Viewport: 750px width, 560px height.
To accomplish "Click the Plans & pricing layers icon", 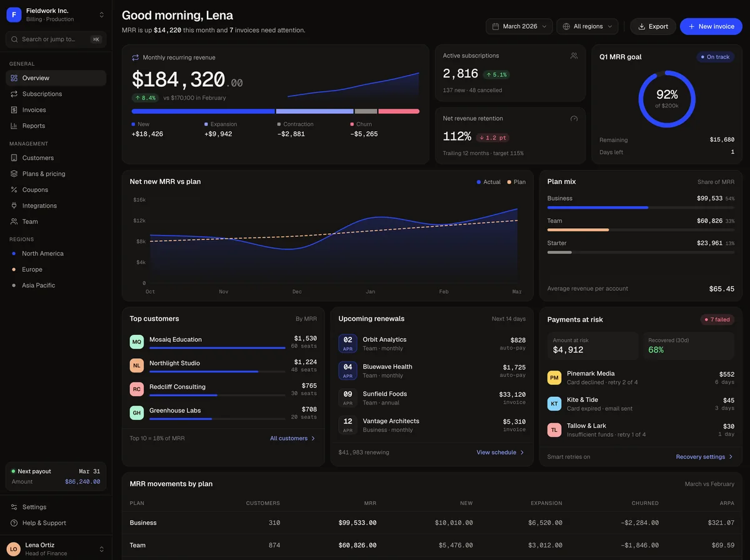I will (x=14, y=174).
